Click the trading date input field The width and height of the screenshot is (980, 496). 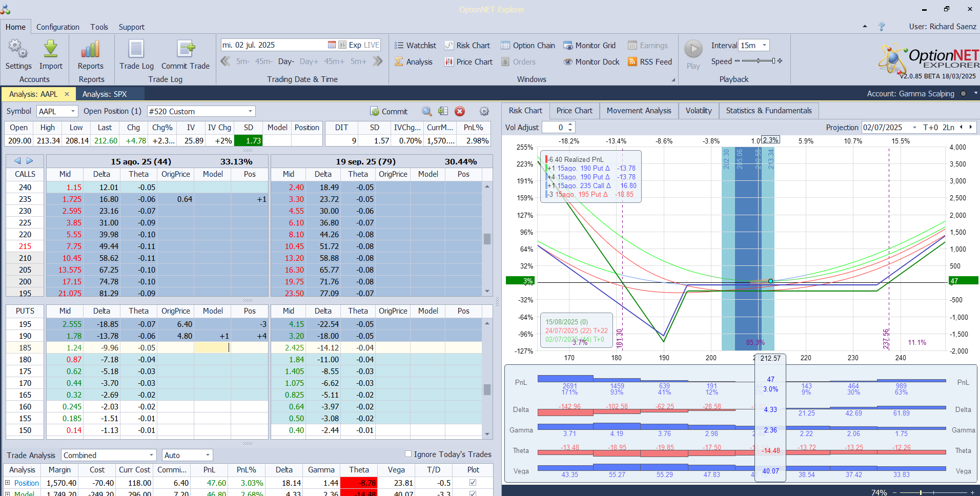tap(274, 45)
